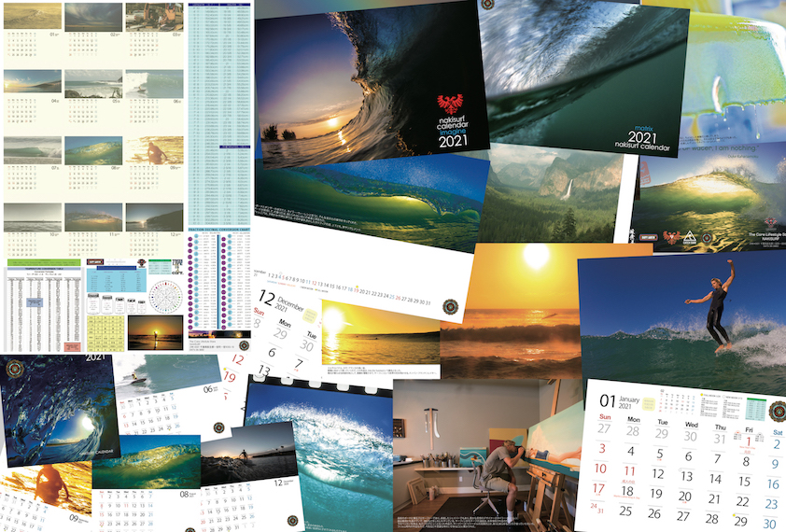Click the mandala emblem on blue barrel cover
The image size is (786, 532).
[x=15, y=369]
